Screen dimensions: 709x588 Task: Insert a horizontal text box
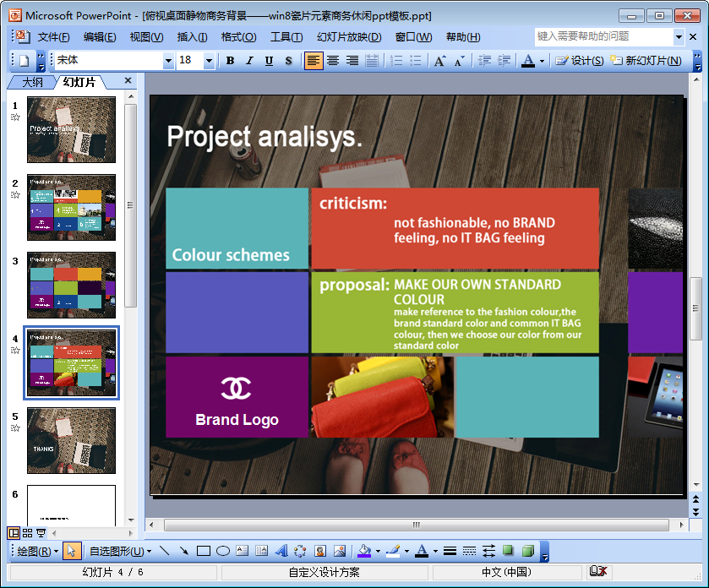tap(243, 551)
